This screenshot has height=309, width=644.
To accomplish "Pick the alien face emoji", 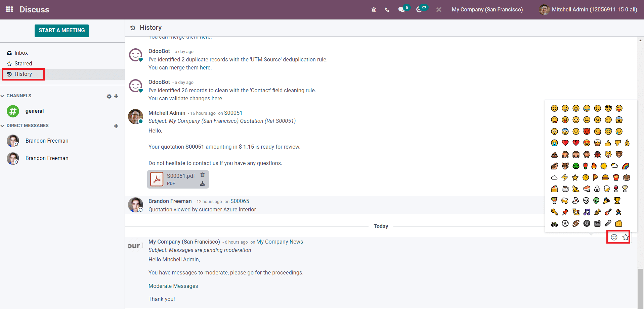I will pyautogui.click(x=596, y=200).
